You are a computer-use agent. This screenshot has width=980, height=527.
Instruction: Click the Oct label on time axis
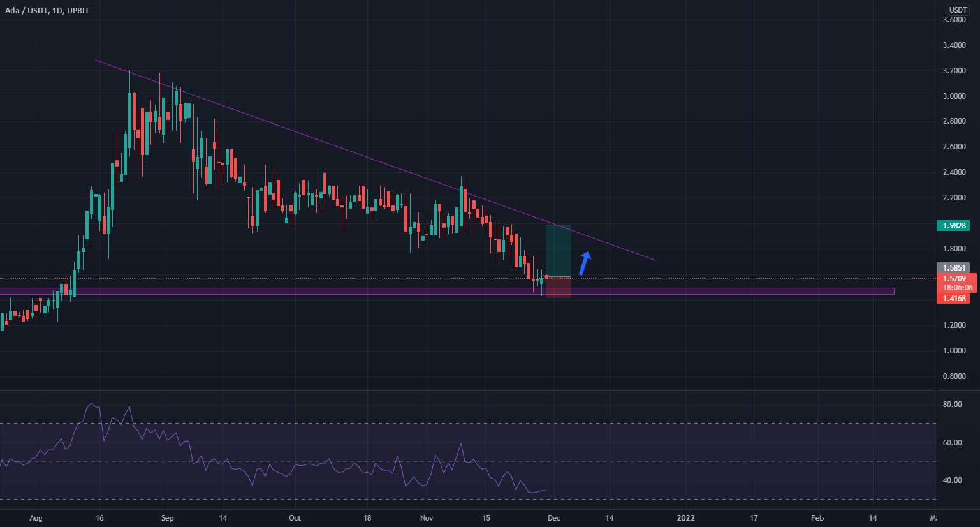click(x=295, y=518)
